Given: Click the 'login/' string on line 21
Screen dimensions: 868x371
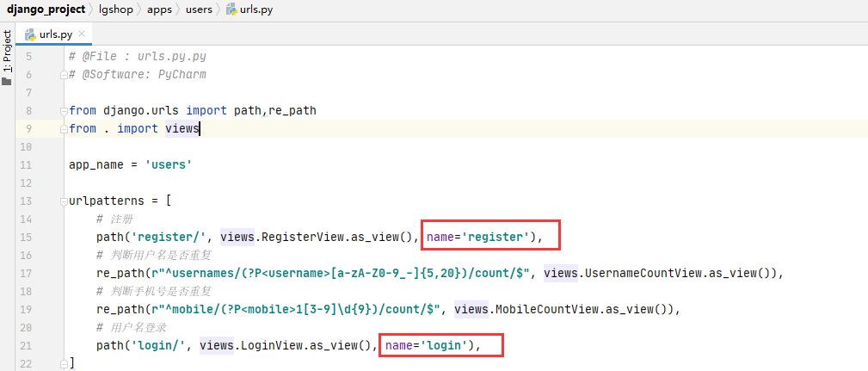Looking at the screenshot, I should (x=158, y=345).
